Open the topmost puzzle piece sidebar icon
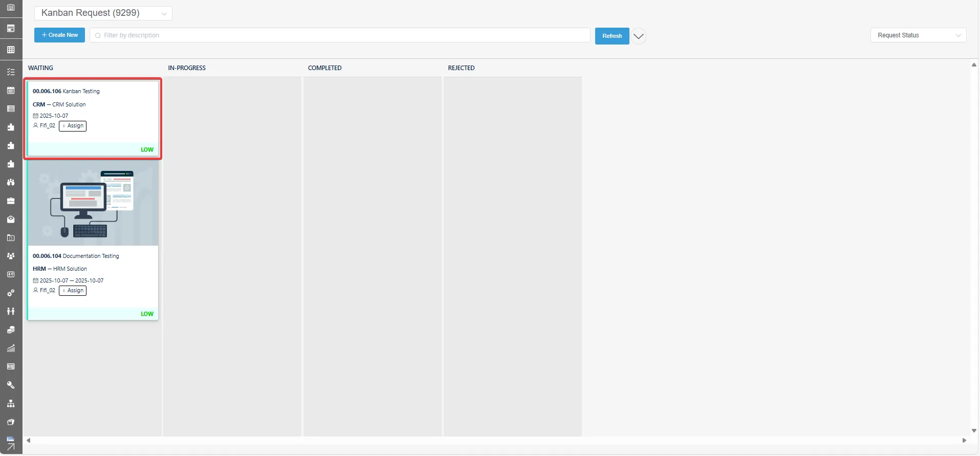The height and width of the screenshot is (456, 980). point(11,127)
